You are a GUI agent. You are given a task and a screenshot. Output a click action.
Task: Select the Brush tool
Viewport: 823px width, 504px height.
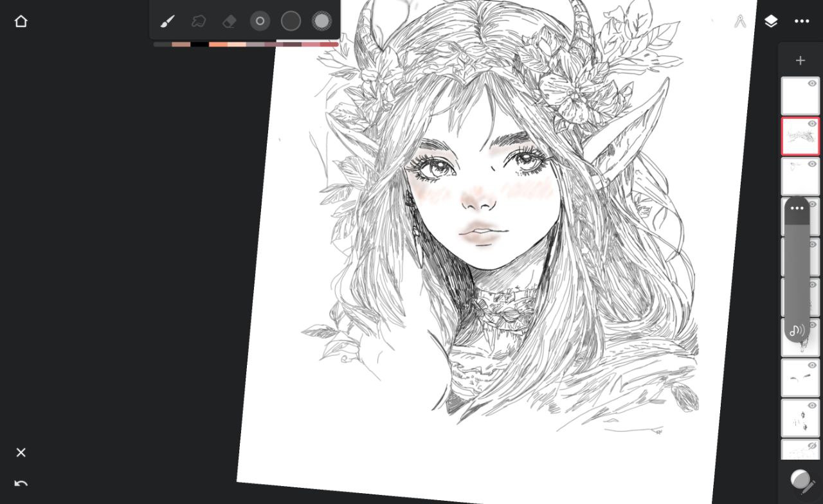click(x=167, y=21)
